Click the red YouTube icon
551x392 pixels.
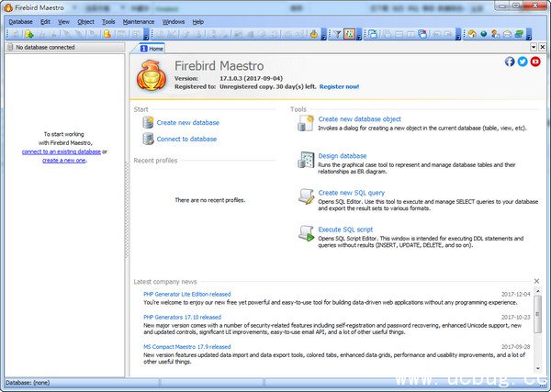click(x=535, y=62)
